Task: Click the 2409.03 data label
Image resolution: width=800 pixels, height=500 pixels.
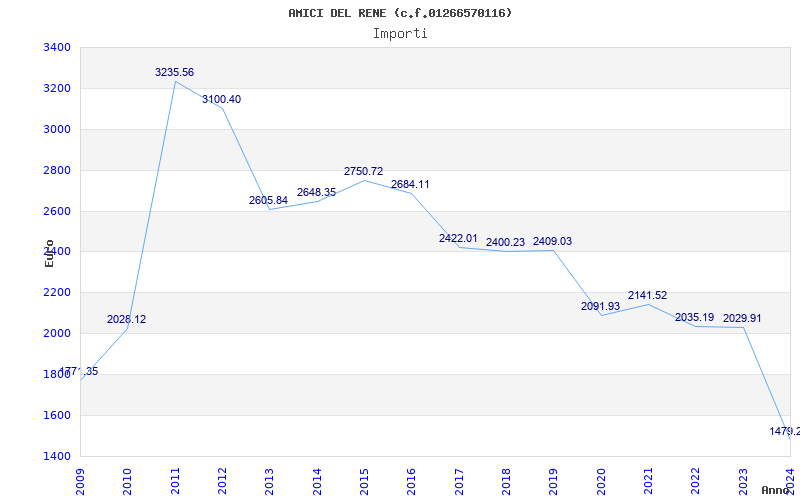Action: (552, 242)
